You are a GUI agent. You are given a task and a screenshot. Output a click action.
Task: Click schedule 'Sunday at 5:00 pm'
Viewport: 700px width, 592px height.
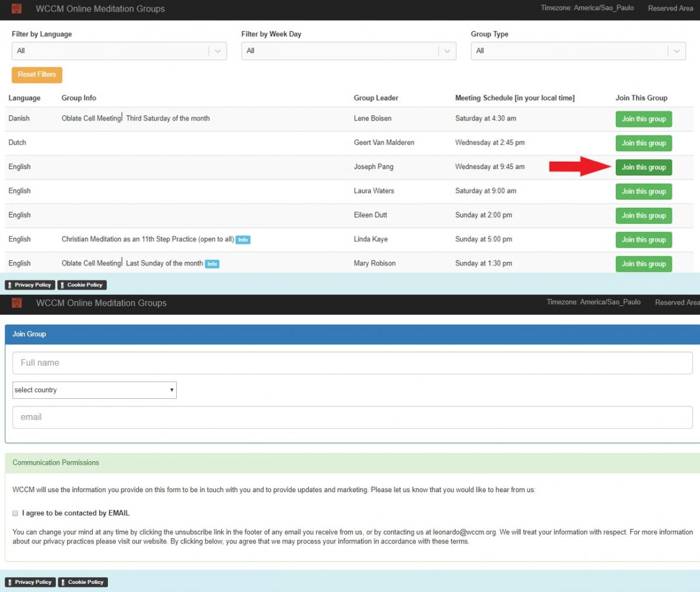point(484,239)
